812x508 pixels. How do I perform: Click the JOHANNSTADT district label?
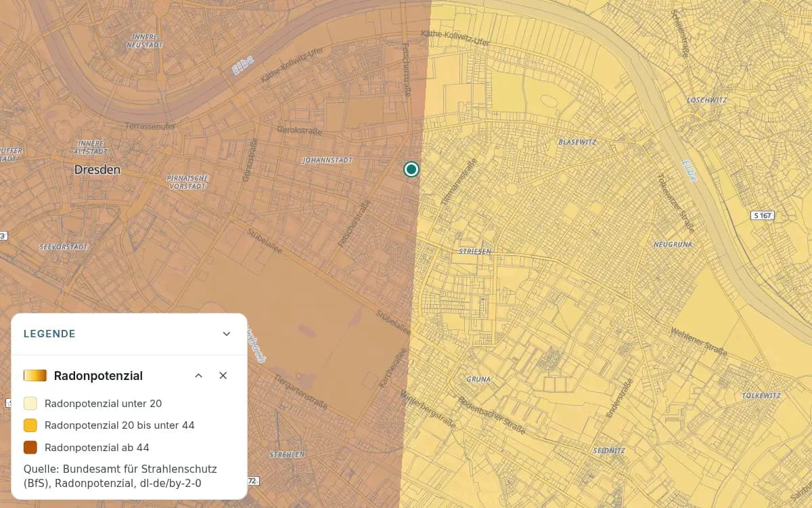328,161
